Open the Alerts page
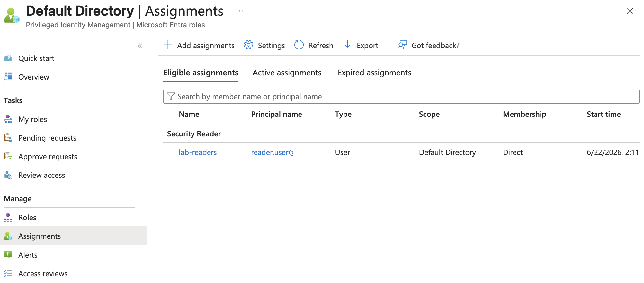This screenshot has width=644, height=283. tap(28, 255)
